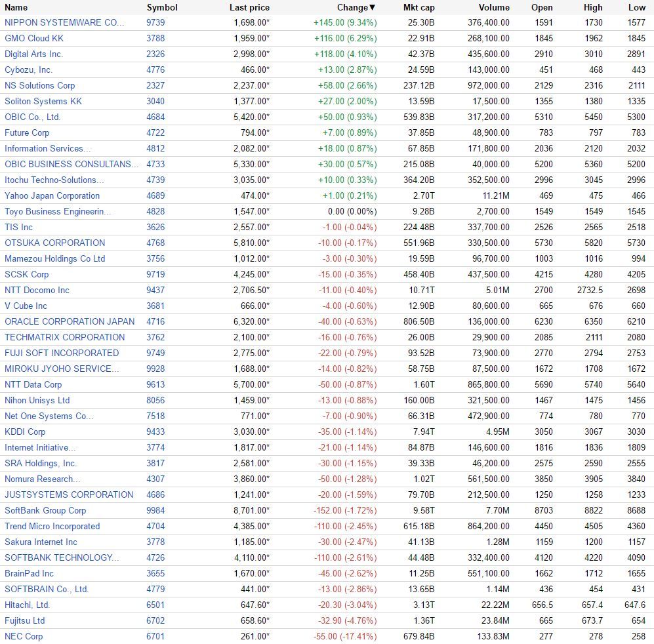
Task: Sort by the High column header
Action: coord(593,7)
